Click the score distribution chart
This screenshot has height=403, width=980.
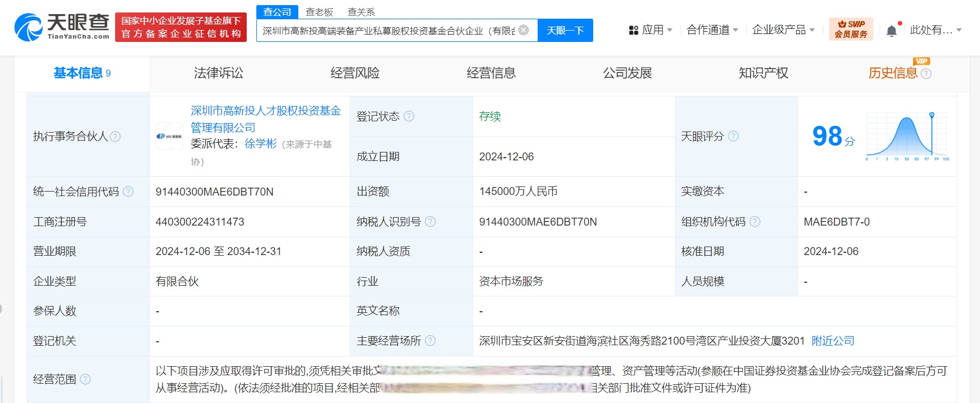(x=908, y=136)
